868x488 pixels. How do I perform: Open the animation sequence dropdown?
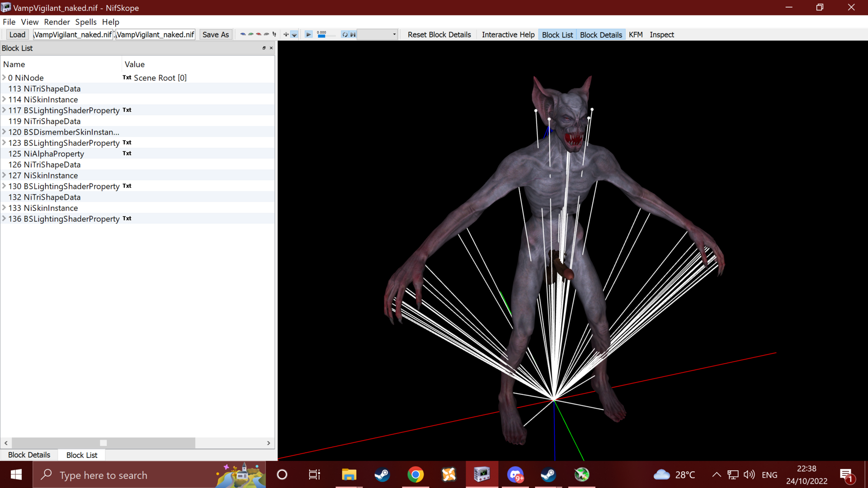coord(377,34)
